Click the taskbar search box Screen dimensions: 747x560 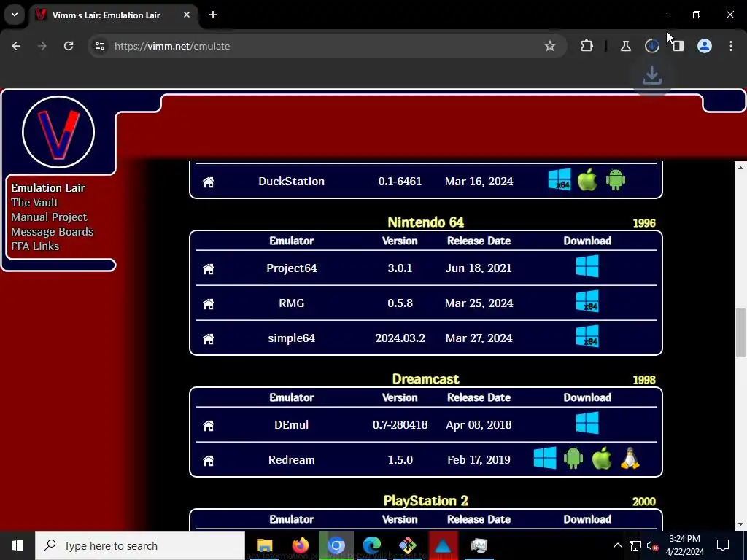(x=140, y=545)
